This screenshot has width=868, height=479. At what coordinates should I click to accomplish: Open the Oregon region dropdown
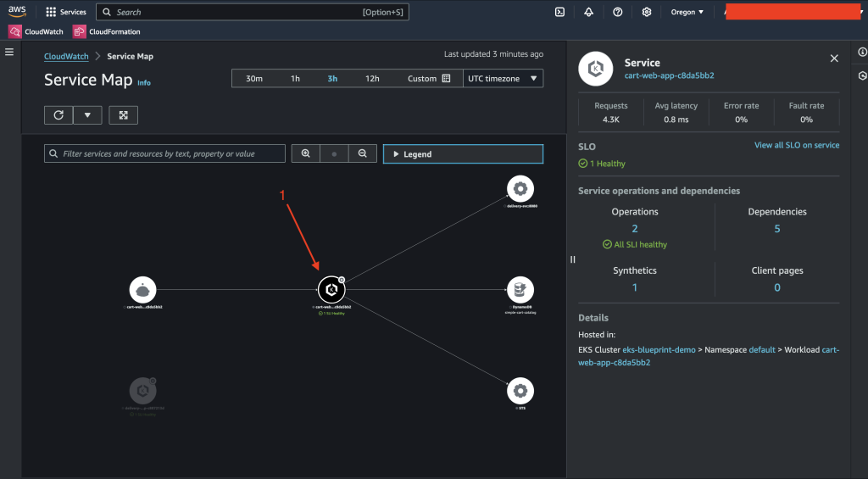tap(687, 12)
